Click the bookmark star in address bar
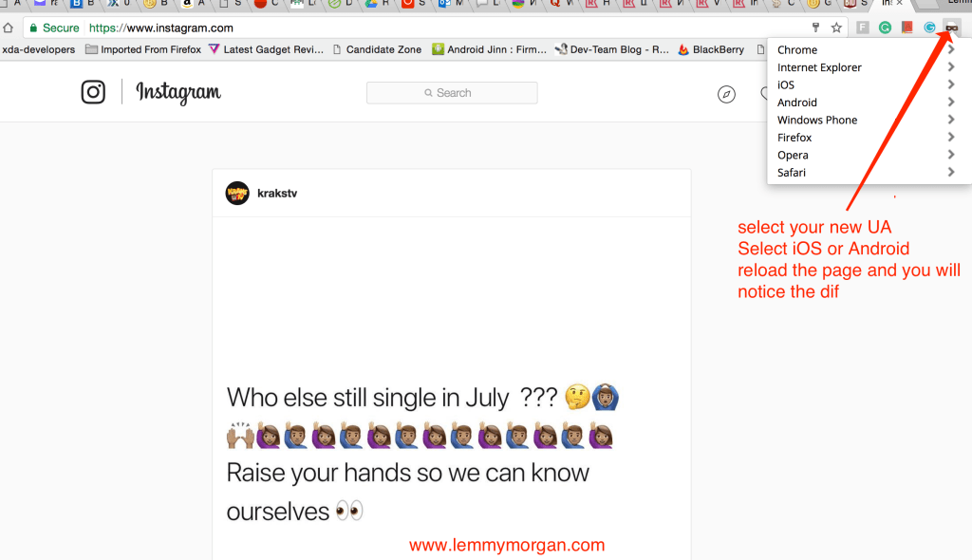 click(x=836, y=28)
